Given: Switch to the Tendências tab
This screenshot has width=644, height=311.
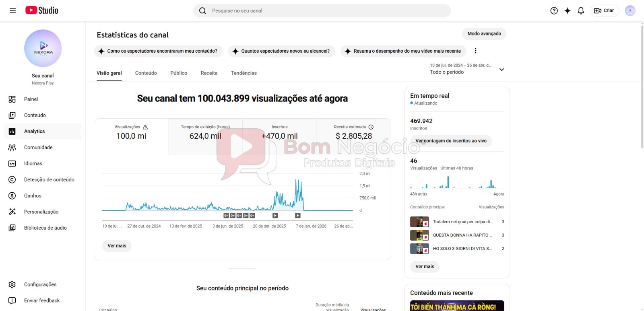Looking at the screenshot, I should pyautogui.click(x=244, y=73).
